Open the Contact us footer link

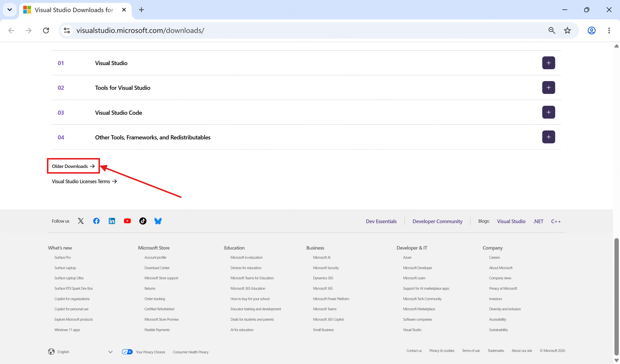click(x=414, y=351)
